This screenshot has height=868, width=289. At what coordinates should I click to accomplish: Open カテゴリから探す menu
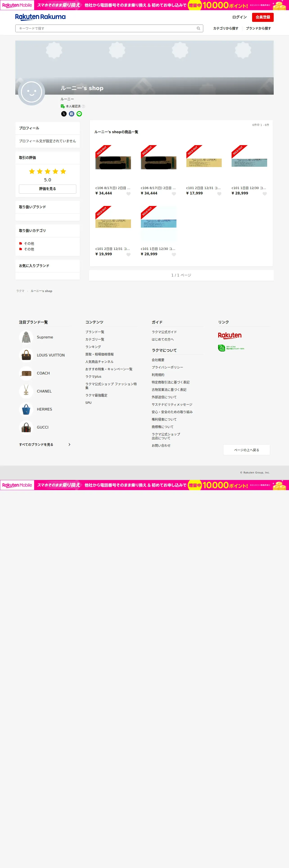pyautogui.click(x=226, y=28)
